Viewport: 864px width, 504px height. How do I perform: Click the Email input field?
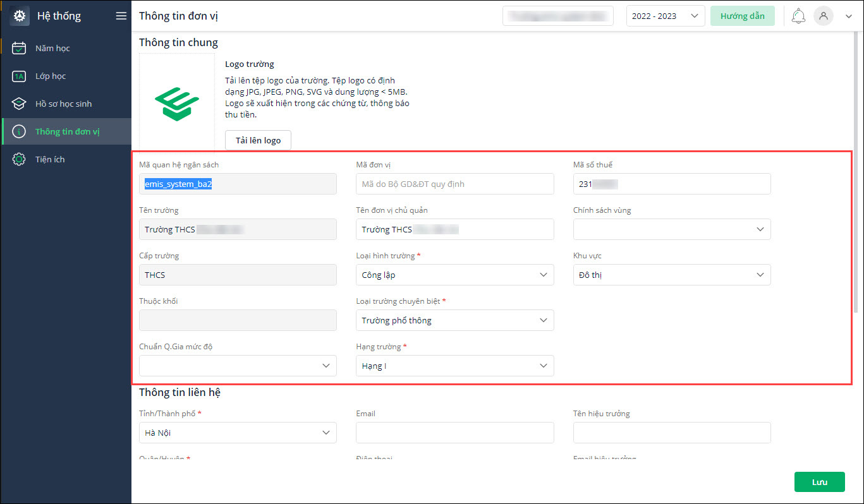coord(455,433)
